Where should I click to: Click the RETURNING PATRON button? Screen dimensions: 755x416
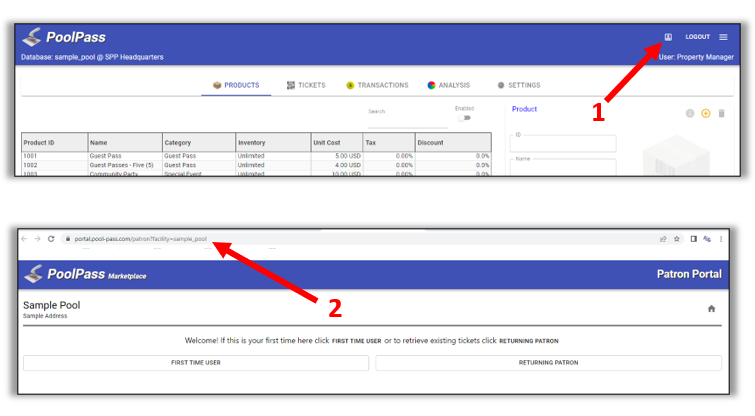[548, 363]
